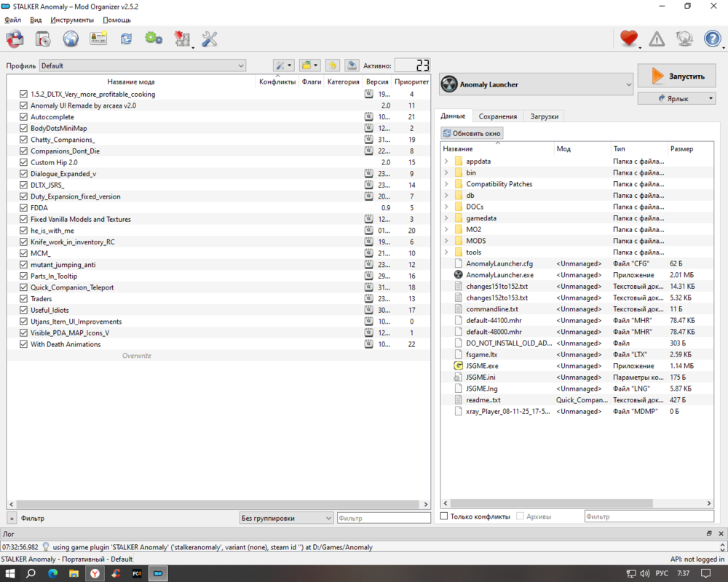Image resolution: width=728 pixels, height=582 pixels.
Task: Uncheck the Autocomplete mod checkbox
Action: point(24,117)
